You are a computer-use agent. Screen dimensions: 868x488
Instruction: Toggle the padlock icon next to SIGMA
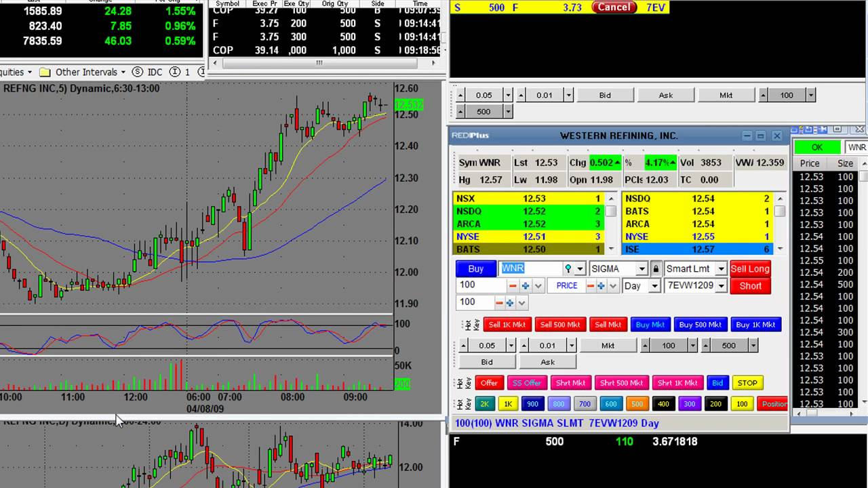click(x=656, y=269)
